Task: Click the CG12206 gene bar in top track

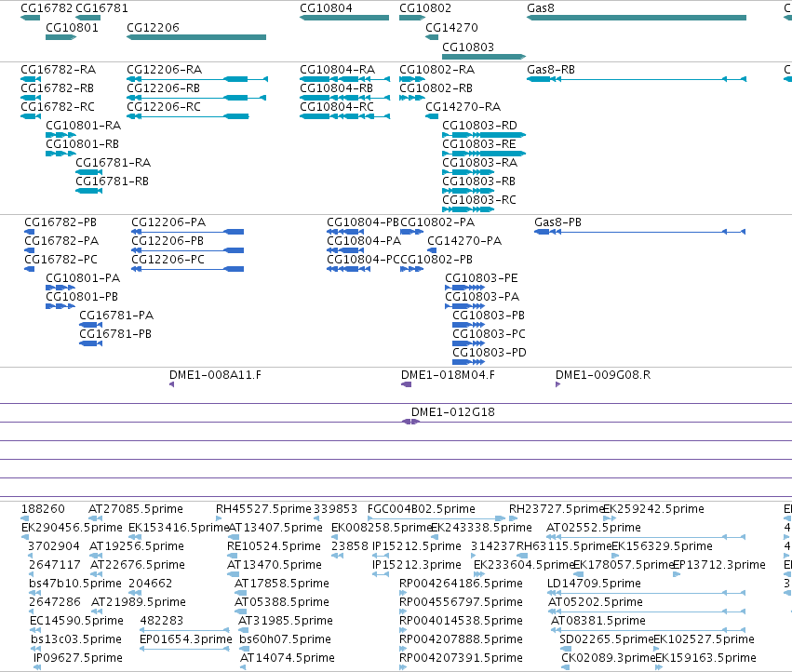Action: 196,37
